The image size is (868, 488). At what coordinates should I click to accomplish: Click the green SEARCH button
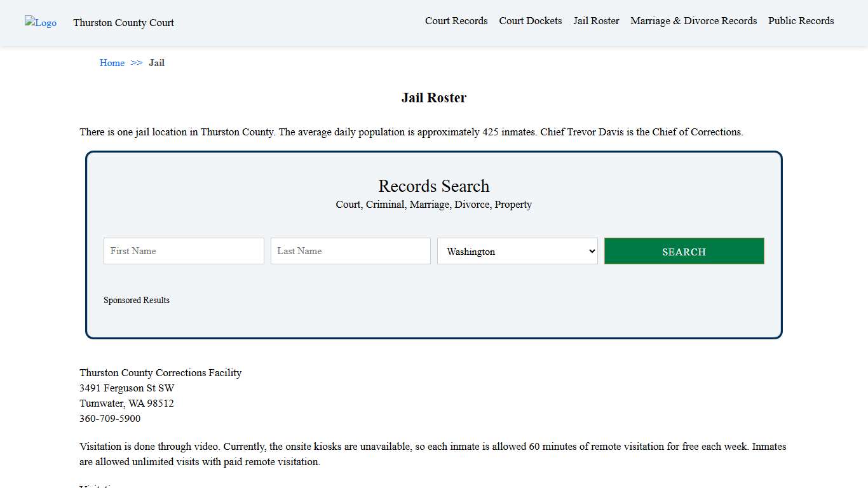tap(684, 251)
